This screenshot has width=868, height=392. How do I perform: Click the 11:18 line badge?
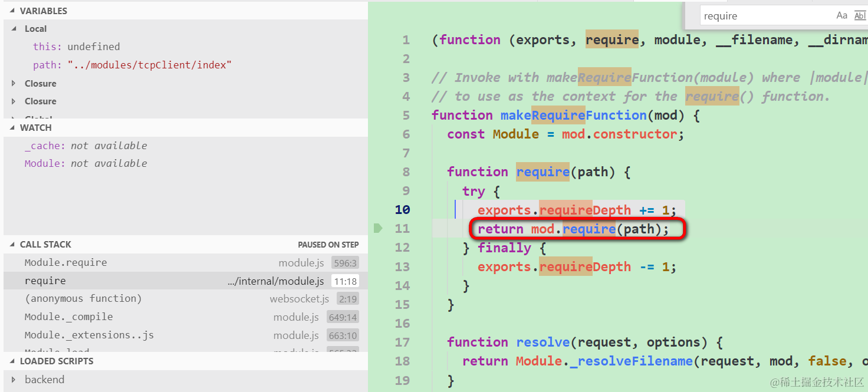tap(345, 281)
